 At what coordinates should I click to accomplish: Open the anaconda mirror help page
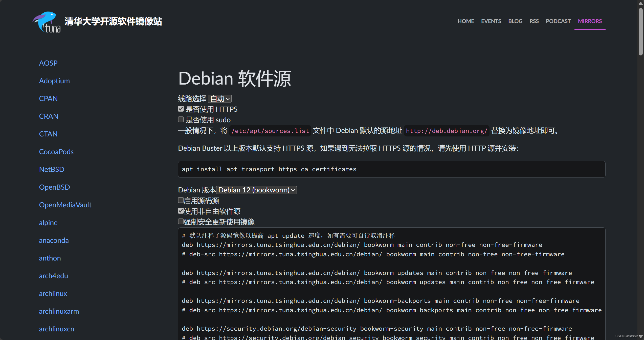pos(54,240)
